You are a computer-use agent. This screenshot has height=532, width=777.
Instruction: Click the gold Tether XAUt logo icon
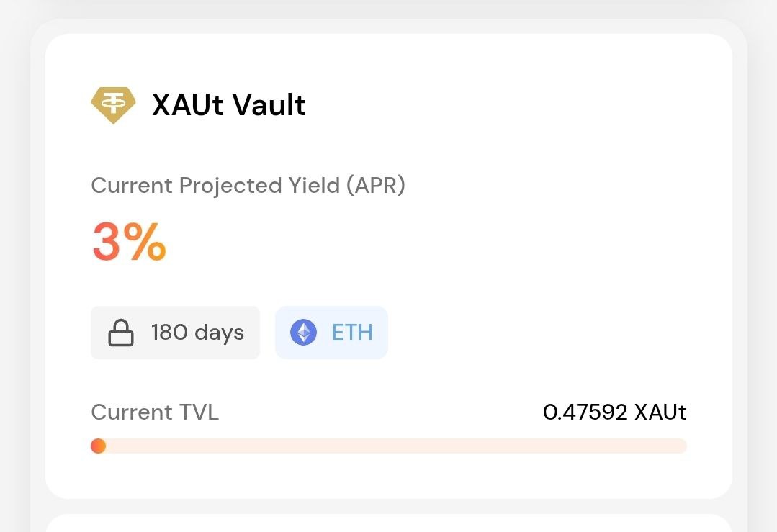point(113,105)
